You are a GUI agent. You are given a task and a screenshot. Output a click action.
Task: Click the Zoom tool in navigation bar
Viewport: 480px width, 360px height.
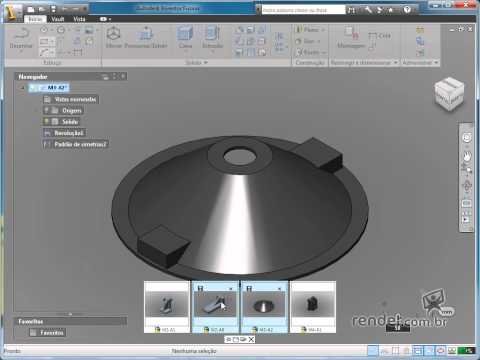pos(467,170)
